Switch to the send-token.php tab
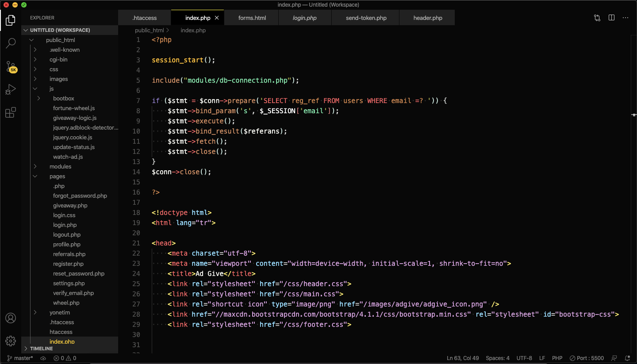 coord(366,18)
